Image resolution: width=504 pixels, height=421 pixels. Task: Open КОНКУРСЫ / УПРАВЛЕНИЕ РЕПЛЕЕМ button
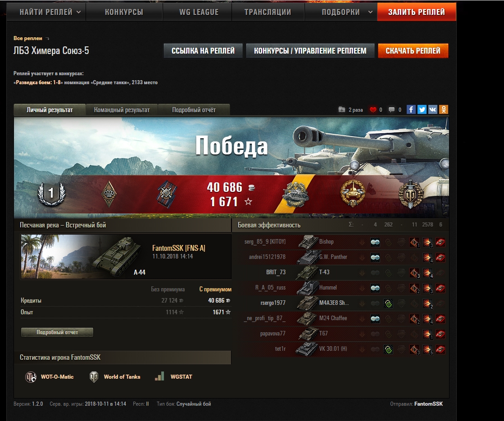310,51
